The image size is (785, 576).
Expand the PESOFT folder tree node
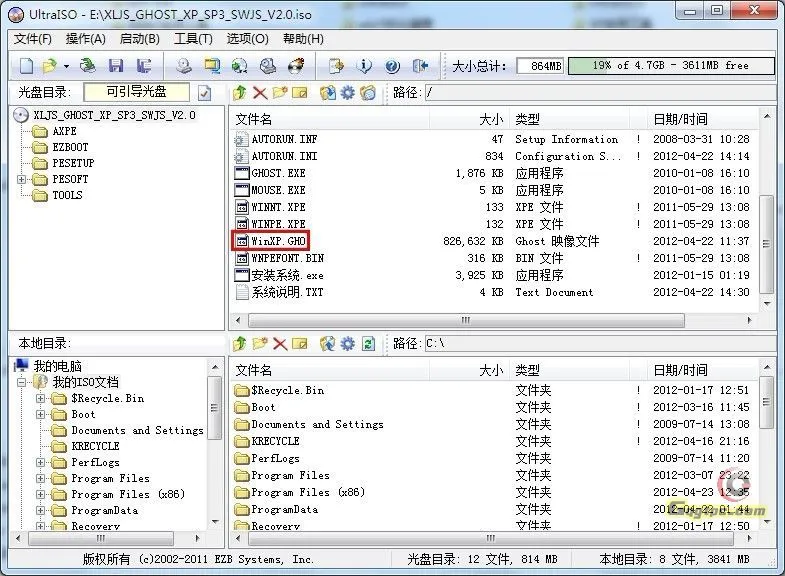[21, 179]
